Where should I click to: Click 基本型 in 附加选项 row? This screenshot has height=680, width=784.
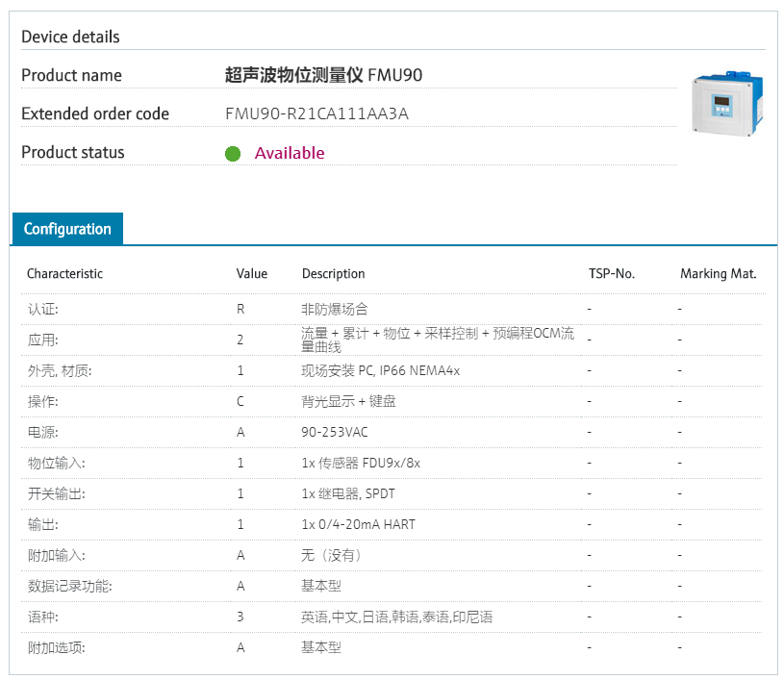tap(321, 648)
